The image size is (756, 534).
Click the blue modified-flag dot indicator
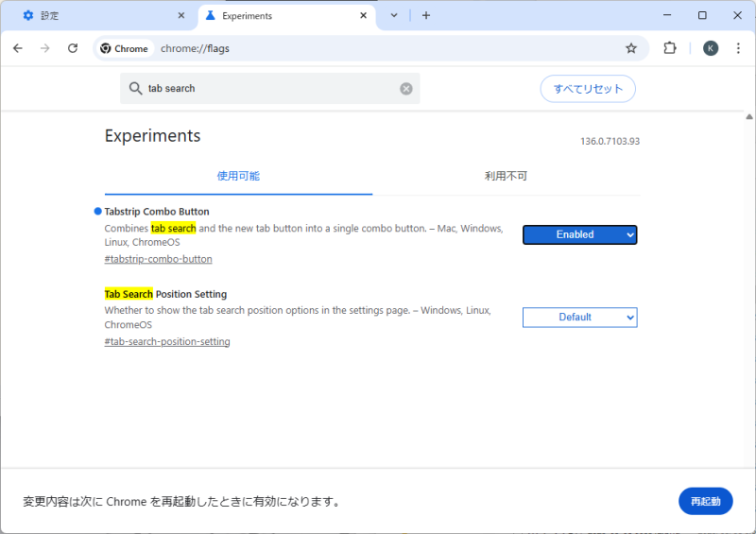pos(97,212)
